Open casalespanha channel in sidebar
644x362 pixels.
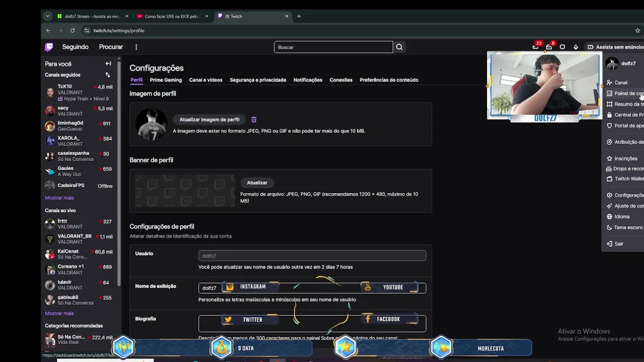coord(78,156)
